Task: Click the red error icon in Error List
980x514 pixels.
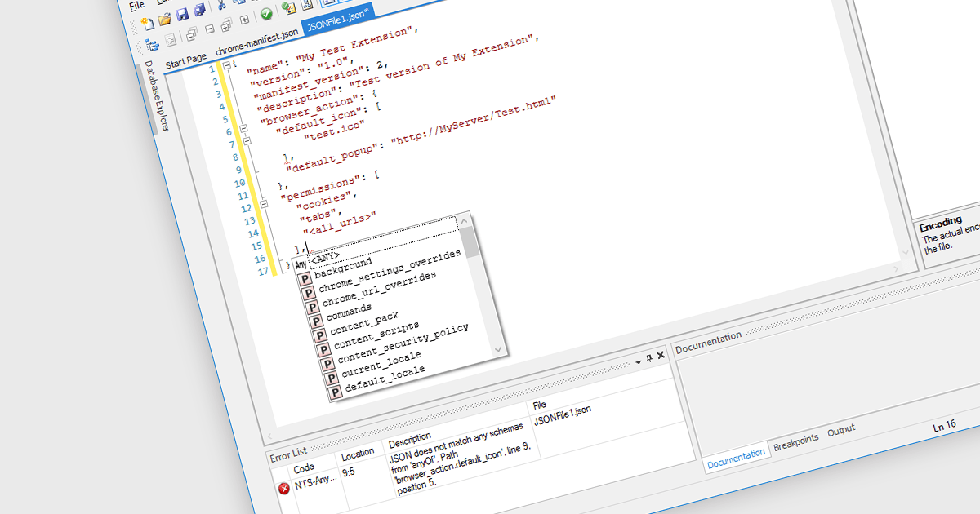Action: 284,488
